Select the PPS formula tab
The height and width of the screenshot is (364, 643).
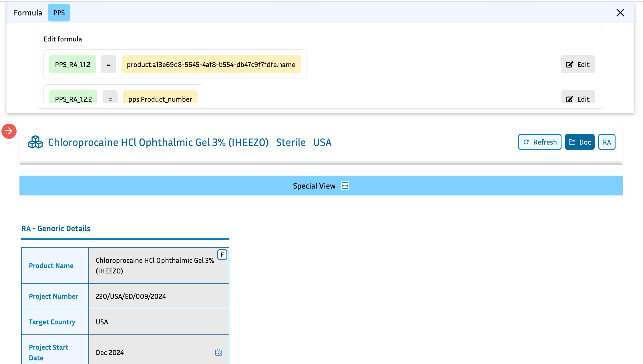pos(59,13)
